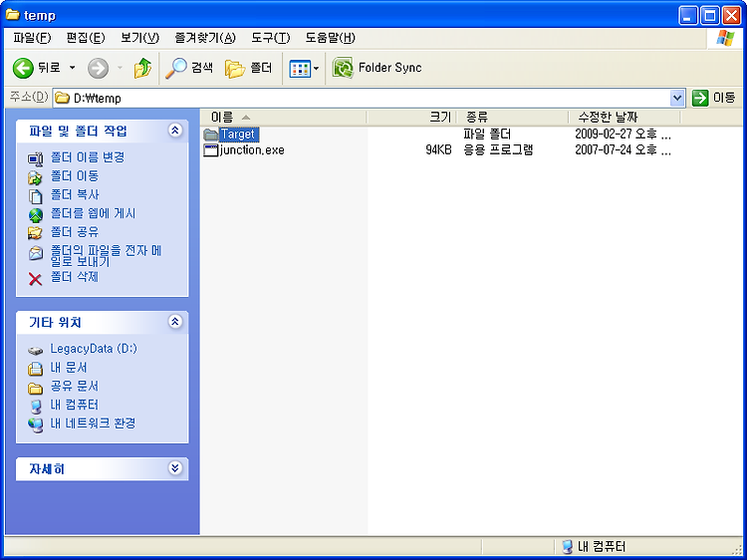Expand the 자세히 details panel
The height and width of the screenshot is (560, 747).
coord(175,468)
